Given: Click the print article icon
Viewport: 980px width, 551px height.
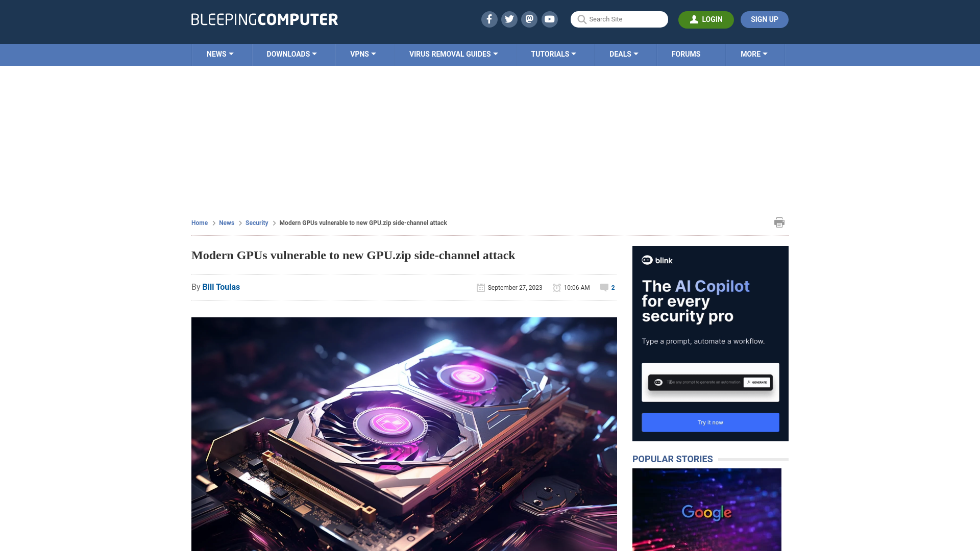Looking at the screenshot, I should click(779, 222).
